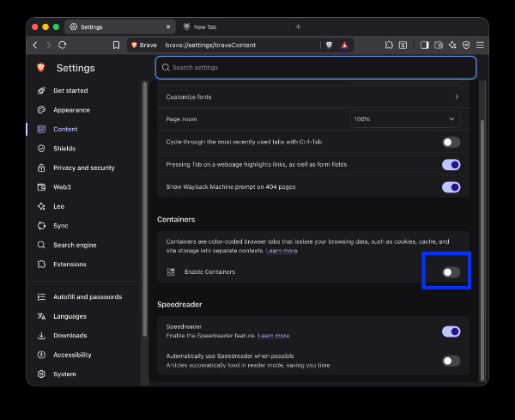
Task: Open the Page zoom 100% dropdown
Action: coord(405,119)
